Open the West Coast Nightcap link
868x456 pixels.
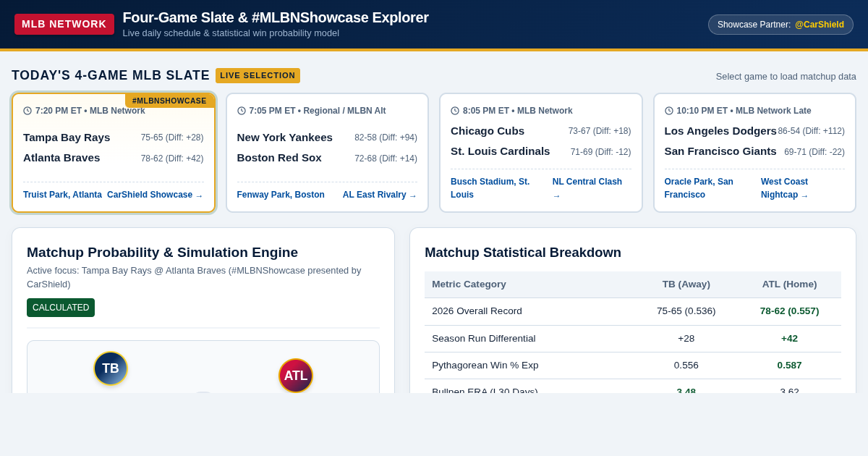pyautogui.click(x=786, y=188)
